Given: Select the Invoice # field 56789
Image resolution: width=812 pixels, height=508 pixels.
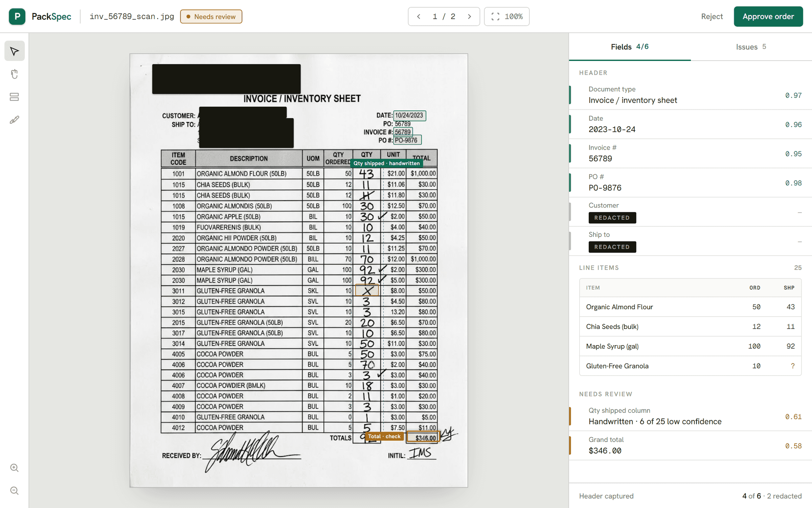Looking at the screenshot, I should pos(690,153).
